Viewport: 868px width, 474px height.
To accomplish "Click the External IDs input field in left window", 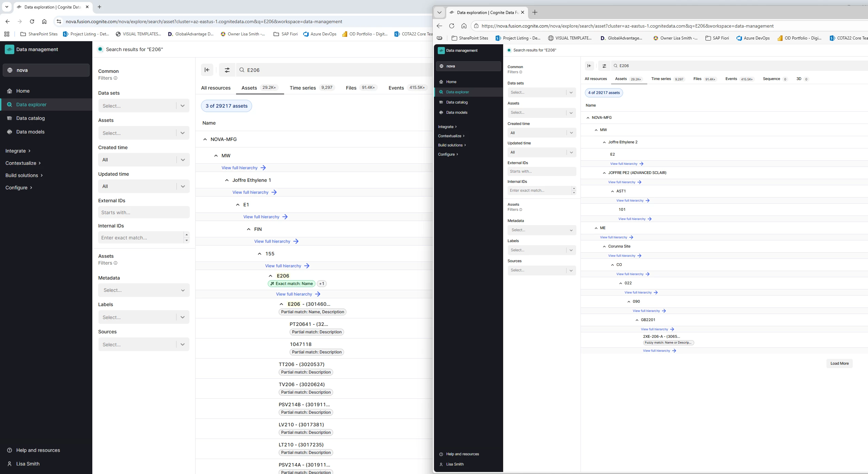I will (x=143, y=212).
